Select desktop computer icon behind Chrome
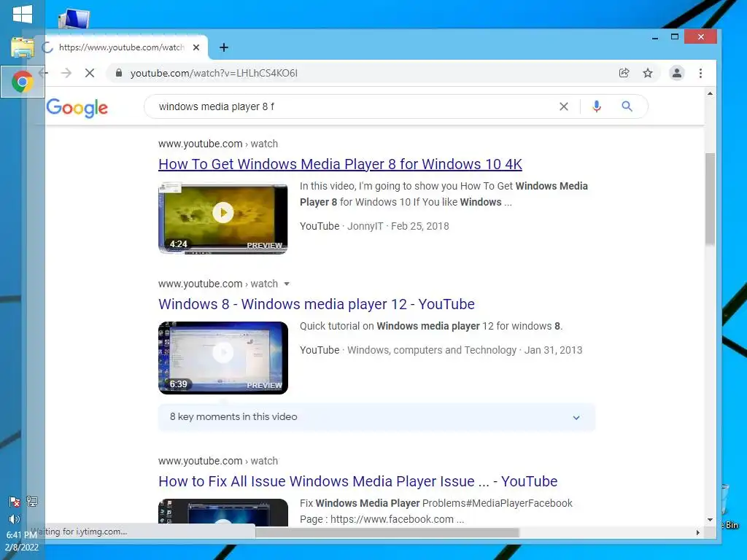747x560 pixels. (74, 19)
